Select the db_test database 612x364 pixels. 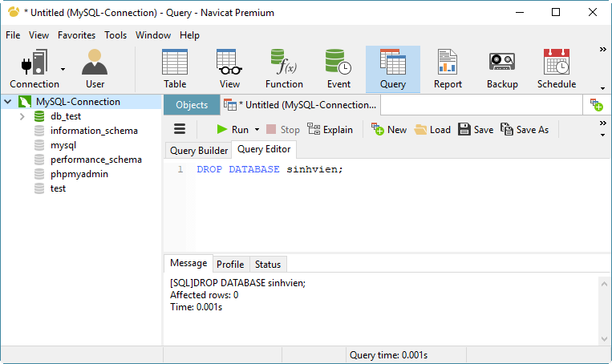(66, 116)
